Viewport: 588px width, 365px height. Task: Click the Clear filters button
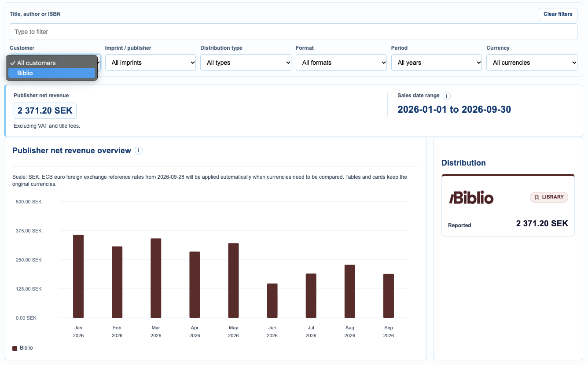pyautogui.click(x=558, y=14)
